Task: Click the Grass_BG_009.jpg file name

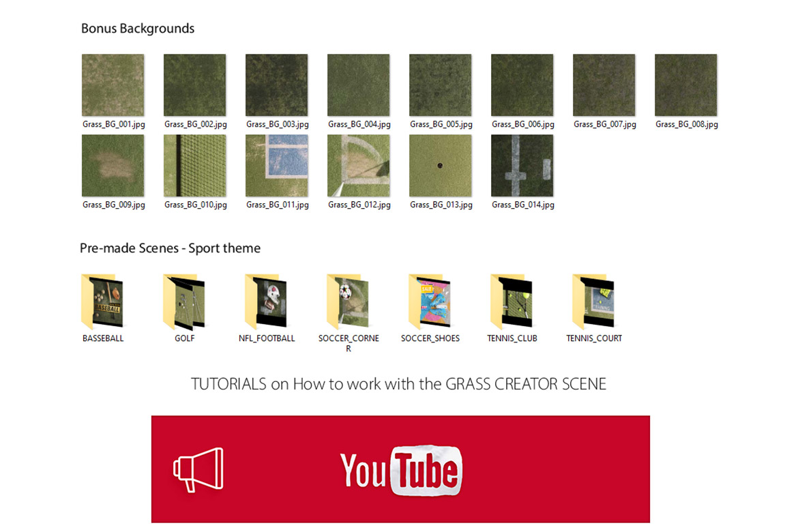Action: 113,205
